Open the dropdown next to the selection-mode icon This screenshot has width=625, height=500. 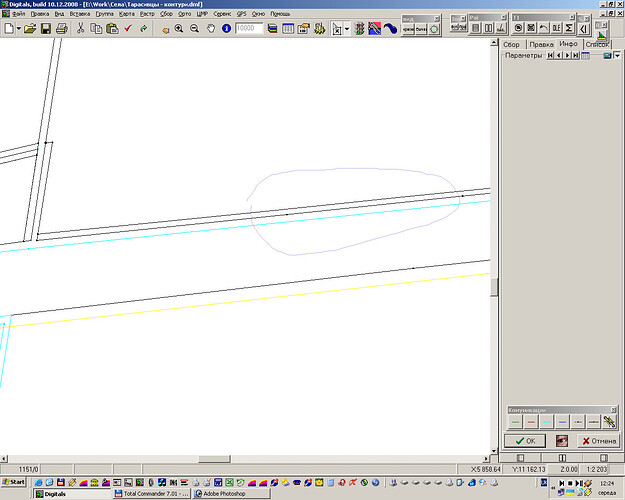347,29
